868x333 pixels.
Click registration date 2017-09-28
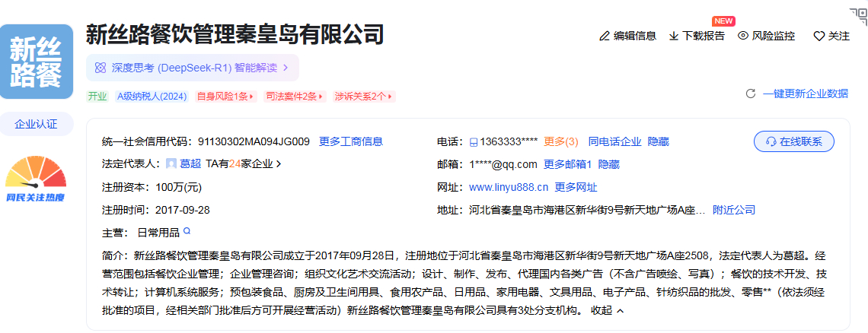[x=183, y=210]
